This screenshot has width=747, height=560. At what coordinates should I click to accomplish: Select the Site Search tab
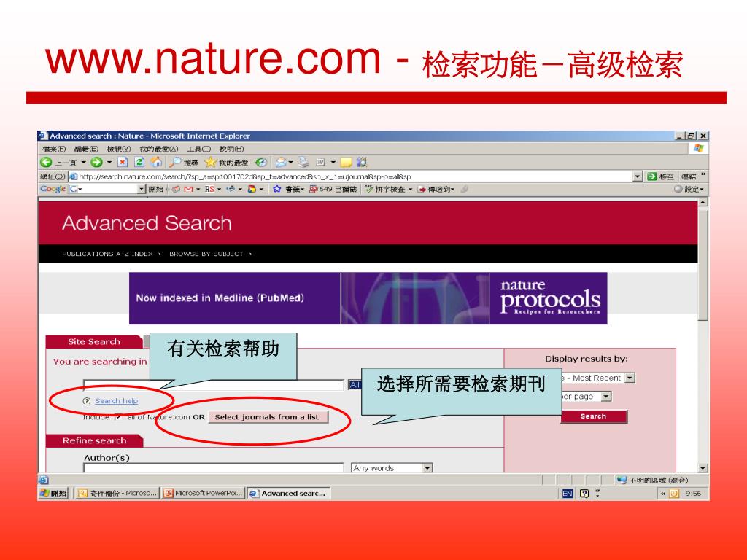click(94, 341)
